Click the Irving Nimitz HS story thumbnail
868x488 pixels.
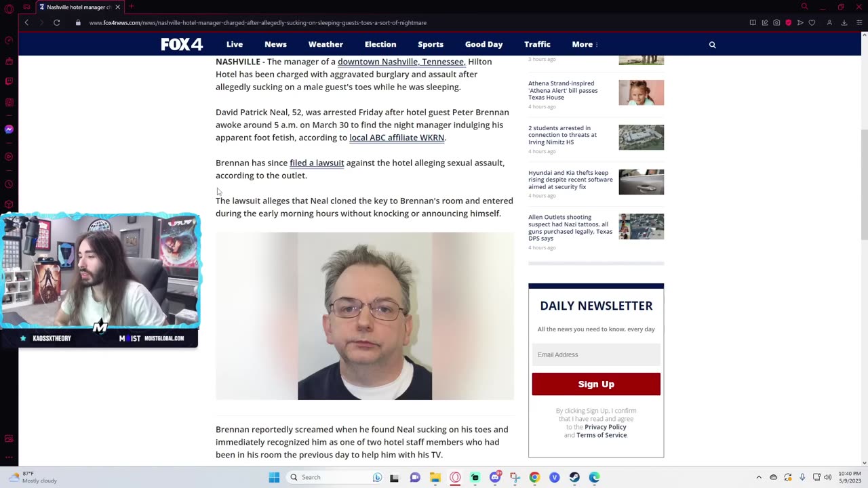[642, 138]
